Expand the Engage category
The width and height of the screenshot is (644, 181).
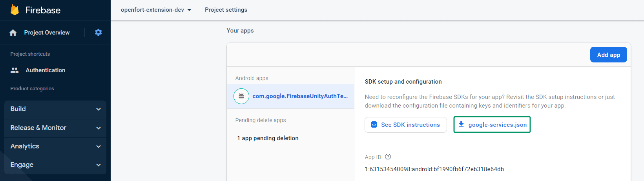click(x=55, y=165)
